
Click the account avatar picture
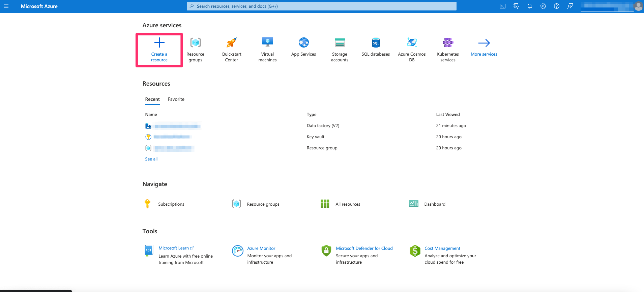point(638,6)
